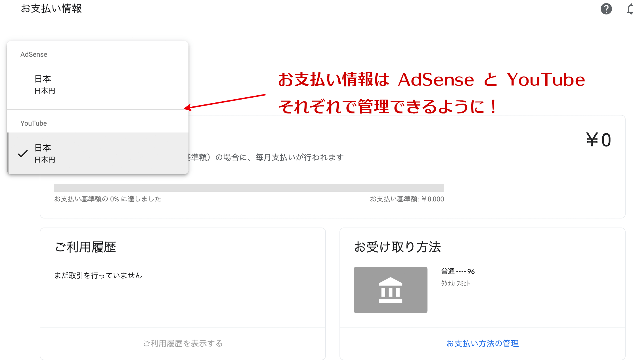
Task: Select the checked 日本 entry under YouTube
Action: pos(98,153)
